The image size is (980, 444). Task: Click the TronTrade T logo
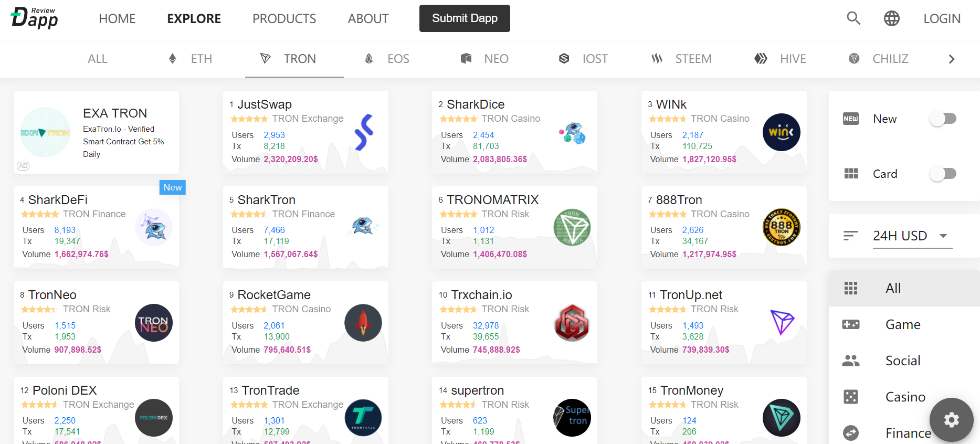point(363,418)
